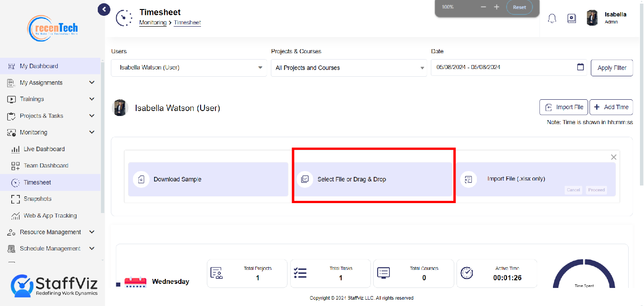Select Timesheet in sidebar

[50, 182]
